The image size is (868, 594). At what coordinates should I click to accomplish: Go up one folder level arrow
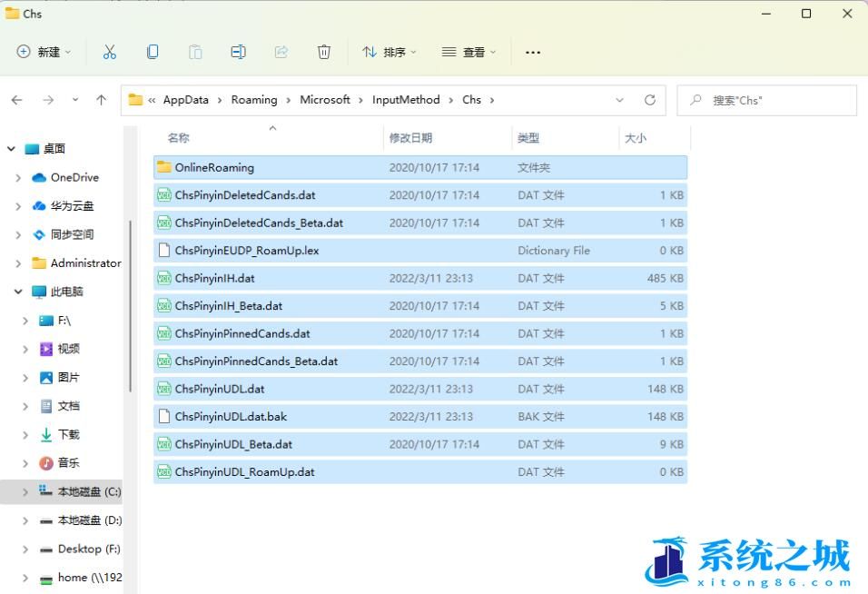[101, 100]
